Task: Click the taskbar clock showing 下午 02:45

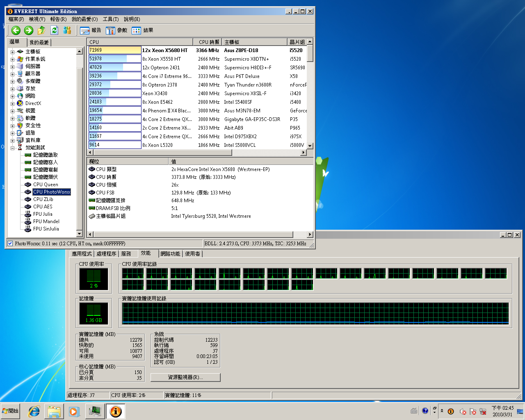Action: 502,411
